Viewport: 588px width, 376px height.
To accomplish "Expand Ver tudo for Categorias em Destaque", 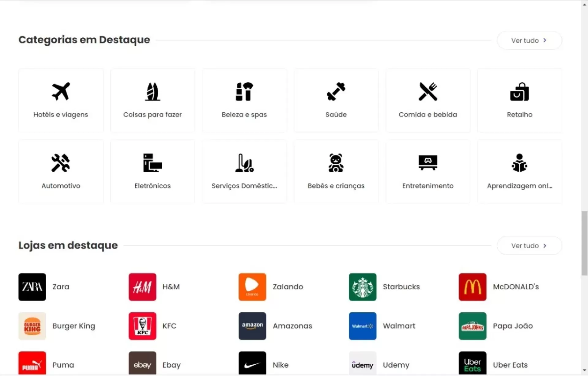I will click(529, 40).
